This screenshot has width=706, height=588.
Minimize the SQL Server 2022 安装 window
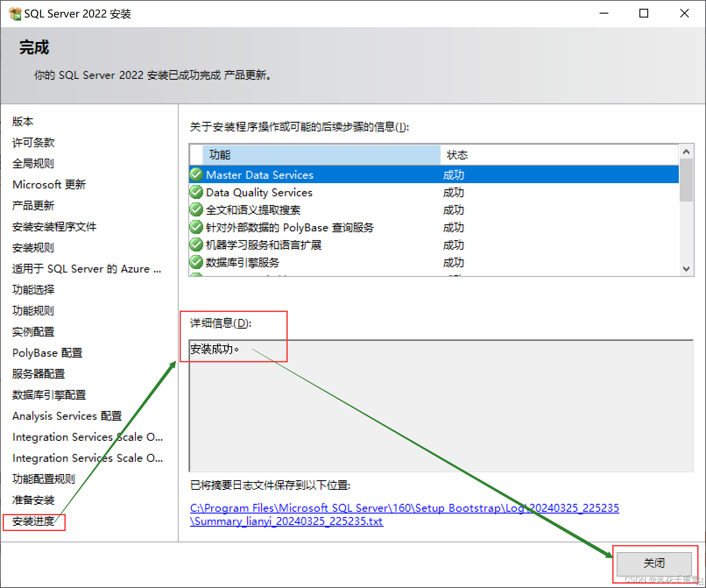click(604, 14)
